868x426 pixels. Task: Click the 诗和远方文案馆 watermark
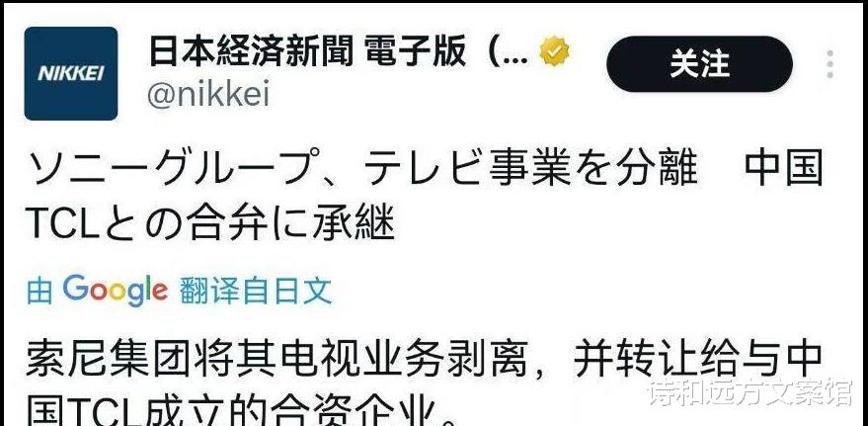[x=750, y=392]
